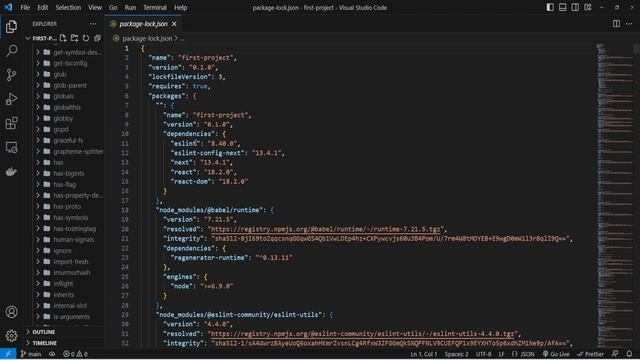The image size is (640, 360).
Task: Select the package-lock.json editor tab
Action: (x=143, y=24)
